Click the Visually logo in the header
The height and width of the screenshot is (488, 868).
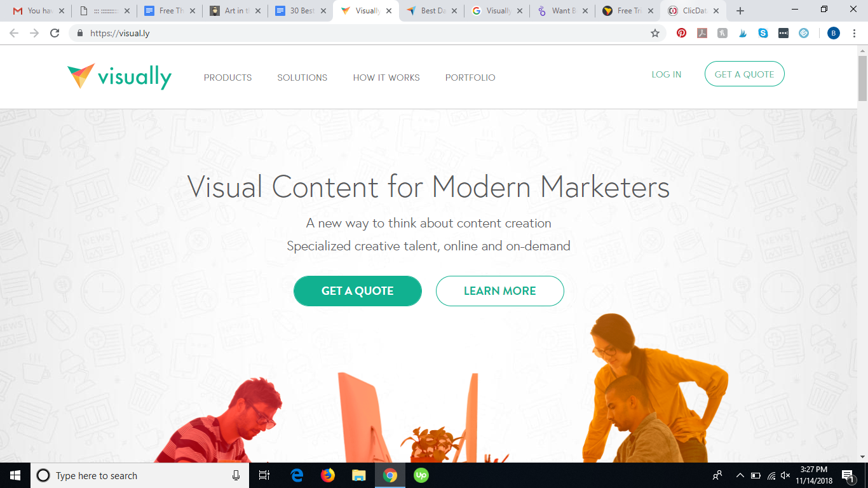119,77
